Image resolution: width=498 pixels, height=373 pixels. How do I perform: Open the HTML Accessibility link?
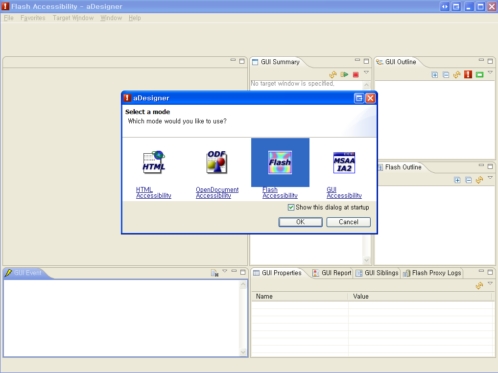[153, 192]
